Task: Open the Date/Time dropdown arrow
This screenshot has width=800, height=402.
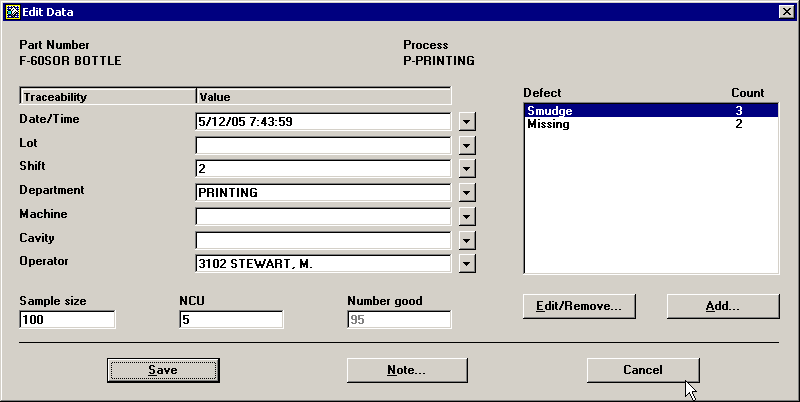Action: 467,122
